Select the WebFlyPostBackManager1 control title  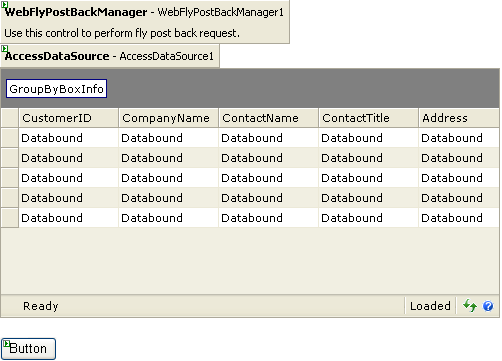tap(220, 12)
